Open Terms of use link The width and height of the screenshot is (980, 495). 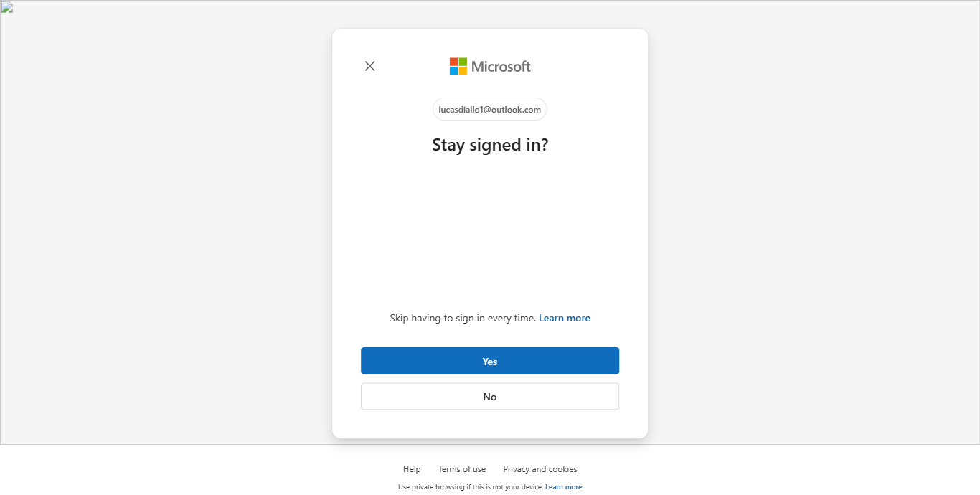coord(462,469)
